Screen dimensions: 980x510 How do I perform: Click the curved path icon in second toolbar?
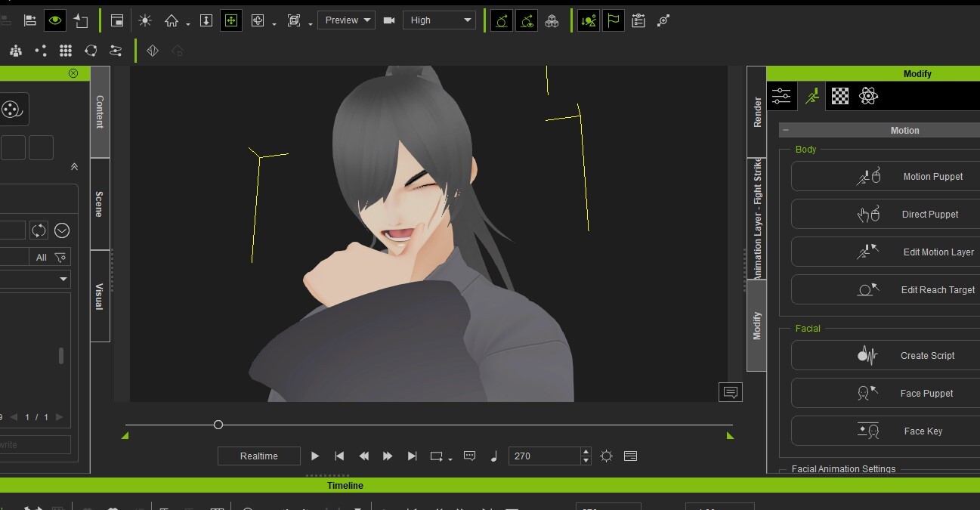coord(116,51)
